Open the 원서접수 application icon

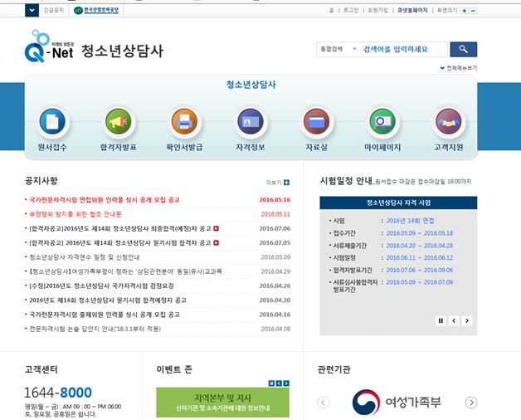pos(52,121)
